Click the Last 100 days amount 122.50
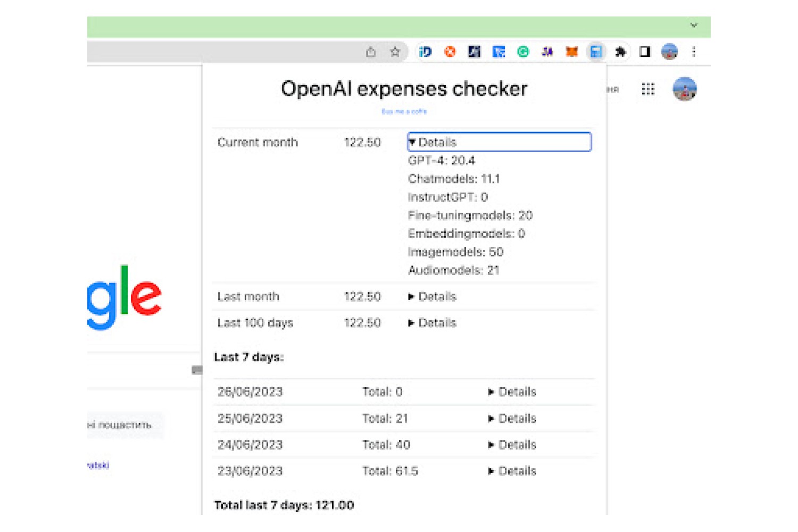Viewport: 798px width, 532px height. tap(362, 323)
